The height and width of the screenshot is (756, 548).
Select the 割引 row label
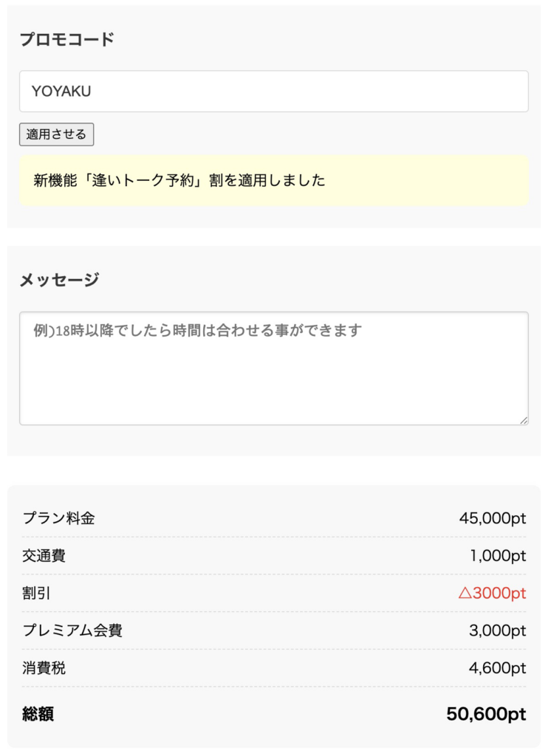[36, 593]
